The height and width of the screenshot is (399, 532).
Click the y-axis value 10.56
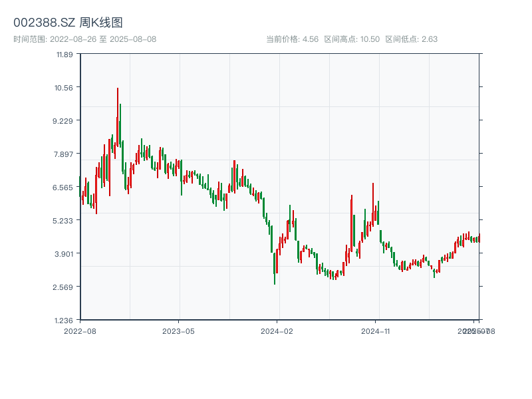(63, 88)
